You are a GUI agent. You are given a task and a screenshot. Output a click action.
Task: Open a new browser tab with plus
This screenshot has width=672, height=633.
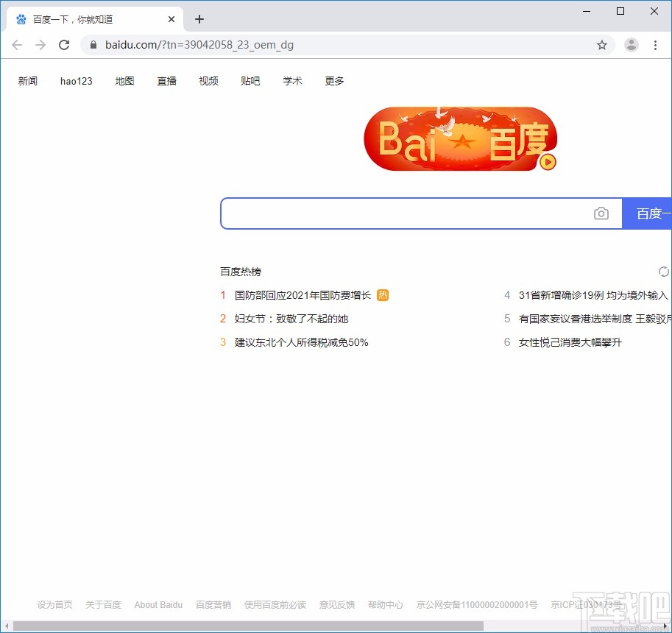pos(199,19)
